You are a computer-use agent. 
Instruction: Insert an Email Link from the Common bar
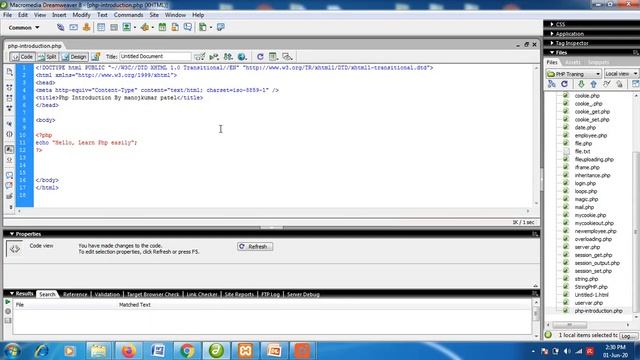pyautogui.click(x=73, y=27)
